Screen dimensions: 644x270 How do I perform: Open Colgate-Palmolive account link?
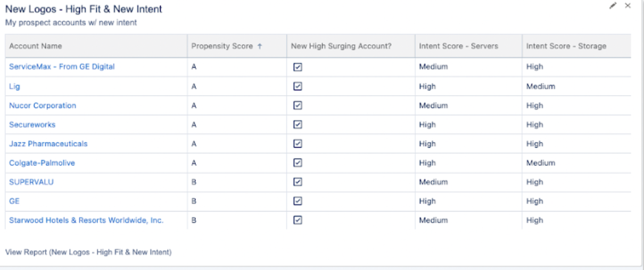42,163
